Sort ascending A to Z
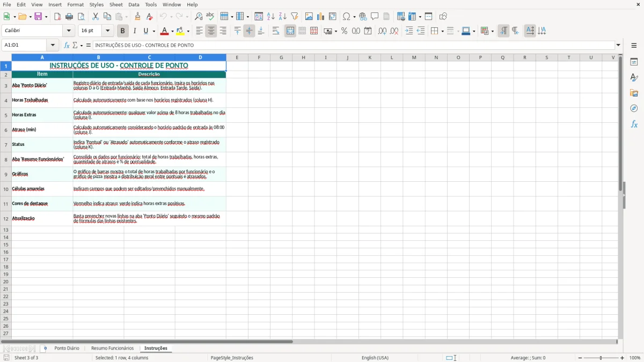The height and width of the screenshot is (362, 644). 271,17
